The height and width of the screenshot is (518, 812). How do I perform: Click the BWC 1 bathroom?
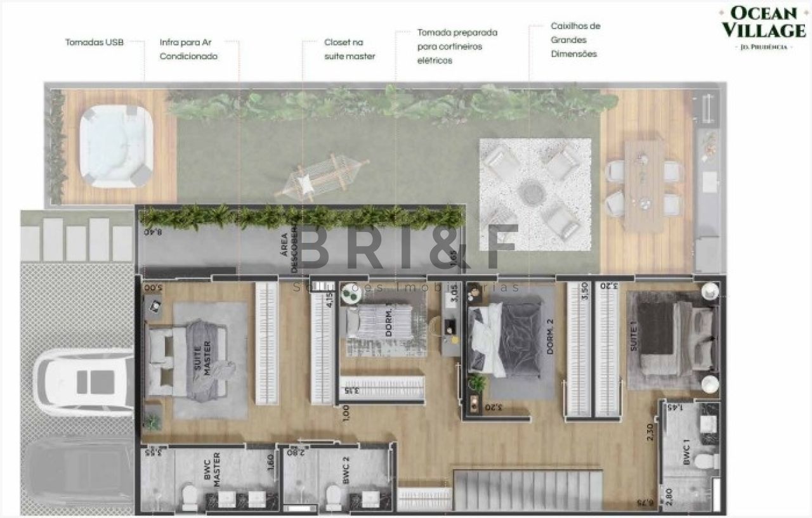[690, 454]
